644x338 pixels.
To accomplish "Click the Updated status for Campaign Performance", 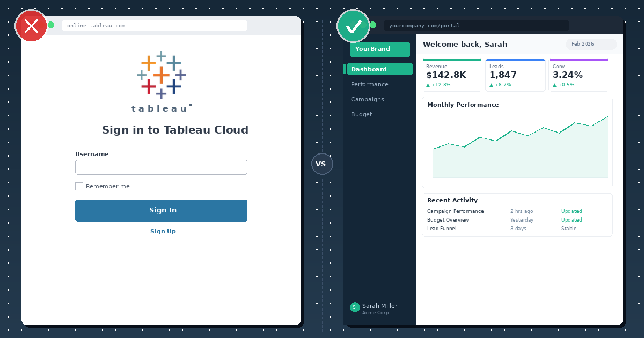I will point(572,211).
